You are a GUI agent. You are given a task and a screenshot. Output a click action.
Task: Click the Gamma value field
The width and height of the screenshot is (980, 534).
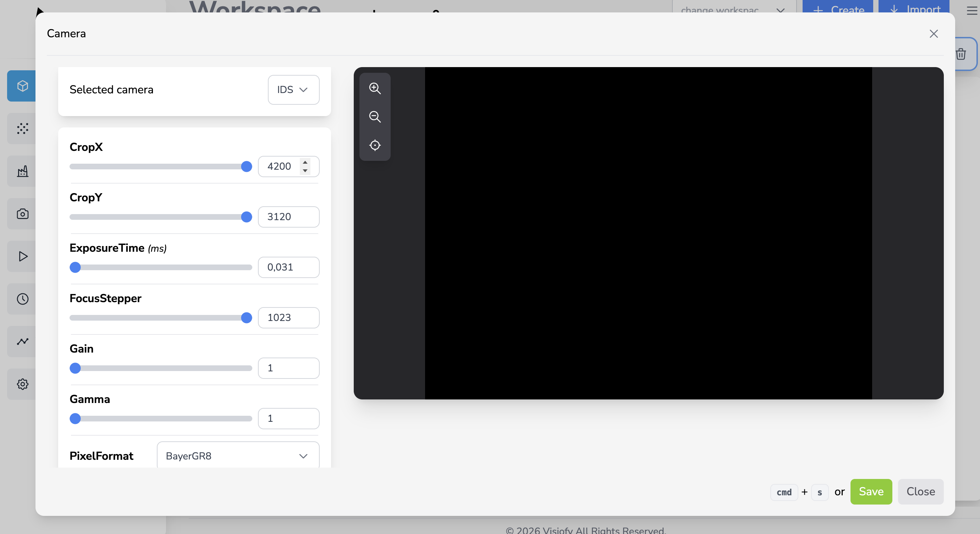click(x=289, y=419)
